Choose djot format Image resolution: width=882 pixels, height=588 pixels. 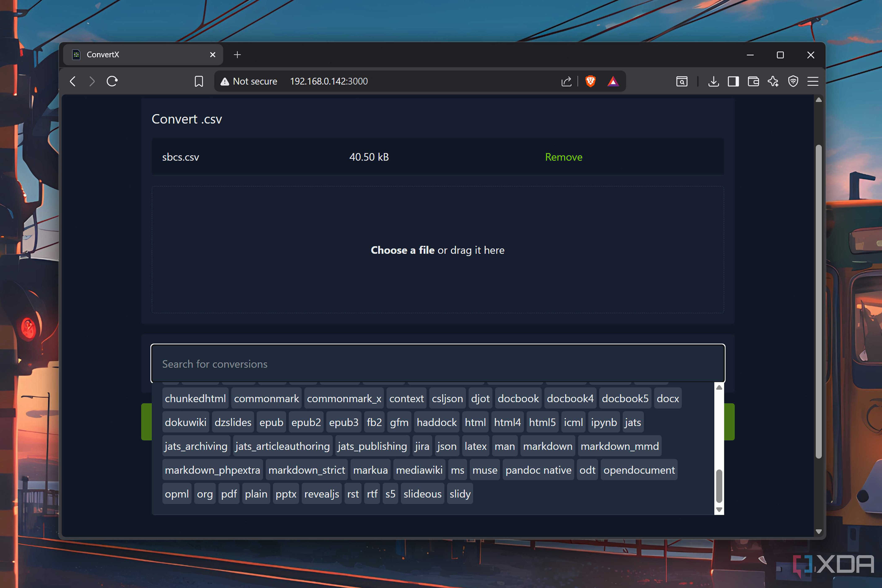(x=480, y=398)
